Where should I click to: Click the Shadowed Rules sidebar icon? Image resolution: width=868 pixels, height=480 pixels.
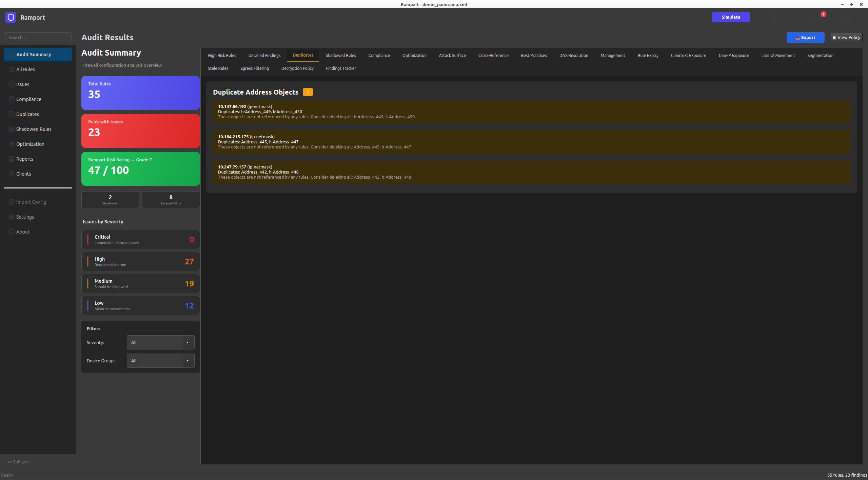12,129
